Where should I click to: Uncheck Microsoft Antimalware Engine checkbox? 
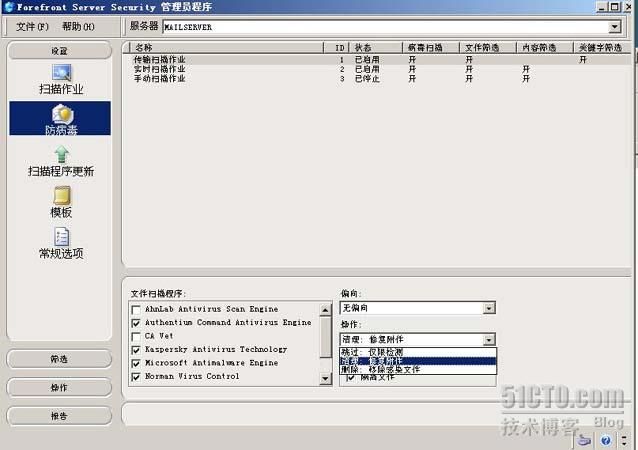point(136,364)
